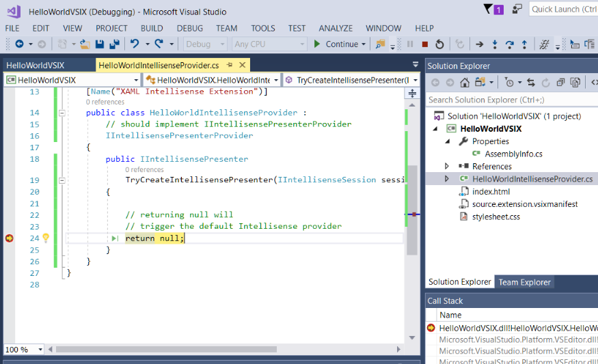Click the Solution Explorer Home icon
Screen dimensions: 598x364
click(465, 83)
